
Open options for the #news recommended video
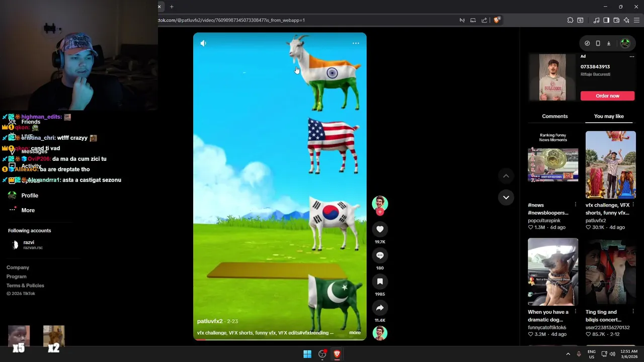click(576, 205)
